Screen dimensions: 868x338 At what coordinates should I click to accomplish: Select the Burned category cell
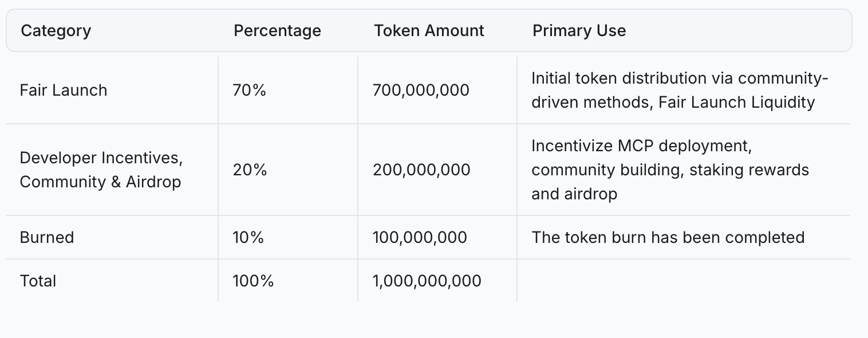click(x=47, y=237)
